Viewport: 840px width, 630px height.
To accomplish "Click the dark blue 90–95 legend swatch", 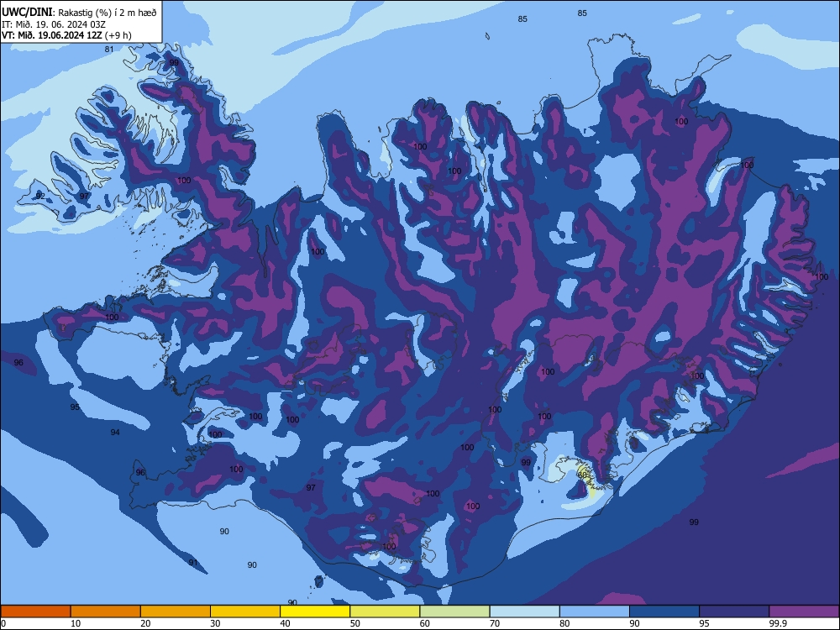I will pos(664,612).
